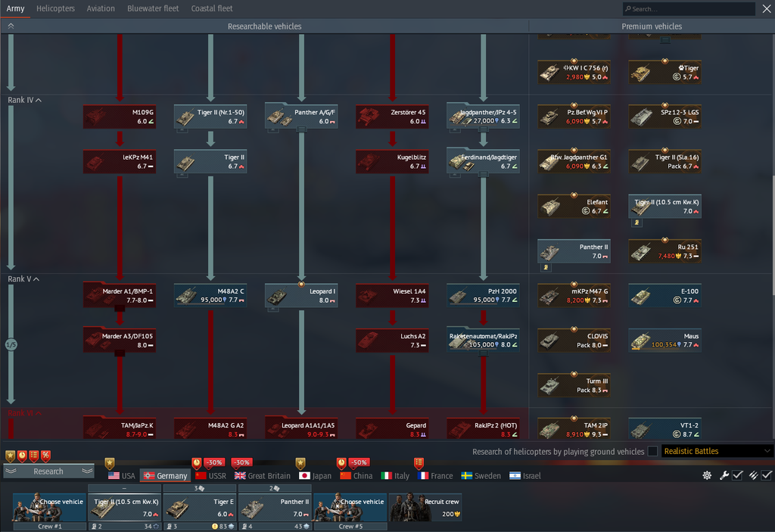Toggle the auto-repair checkbox beside the wrench
This screenshot has width=775, height=532.
pos(737,475)
